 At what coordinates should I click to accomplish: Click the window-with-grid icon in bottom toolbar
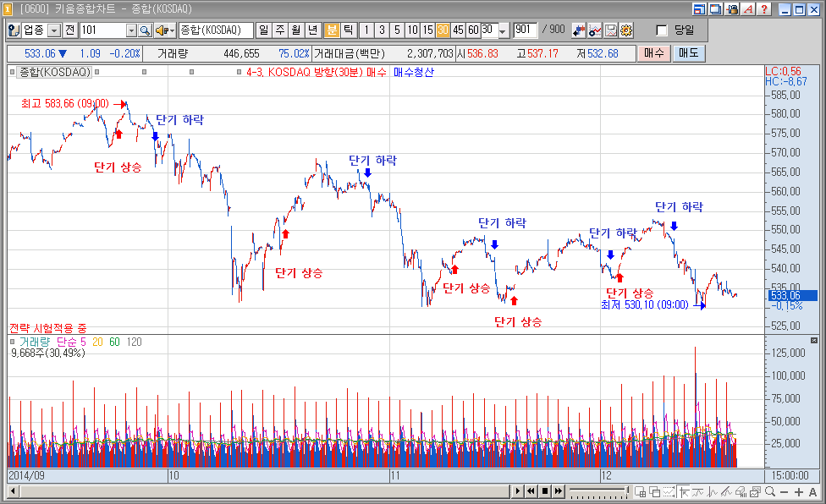[640, 492]
